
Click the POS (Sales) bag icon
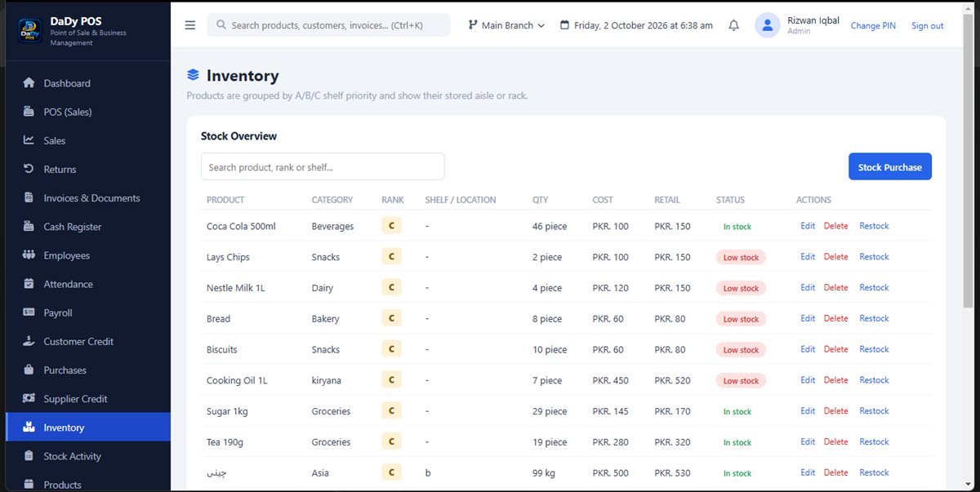29,112
